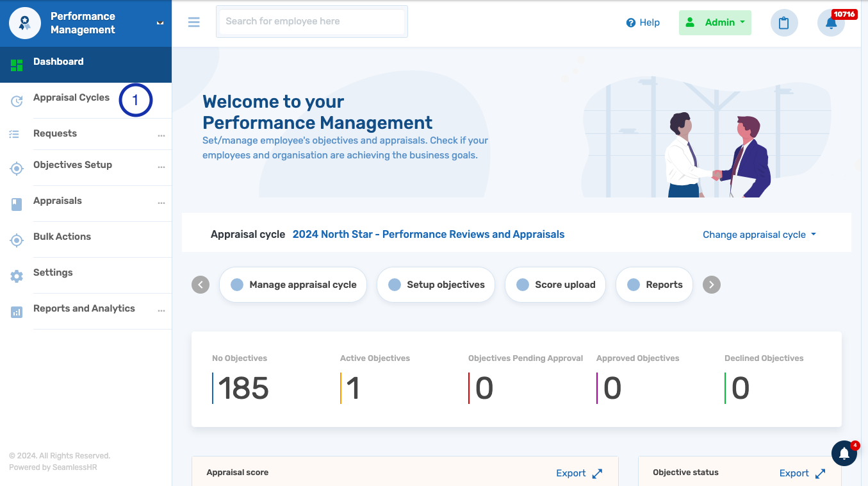Click the Requests list icon
This screenshot has width=868, height=486.
tap(17, 133)
